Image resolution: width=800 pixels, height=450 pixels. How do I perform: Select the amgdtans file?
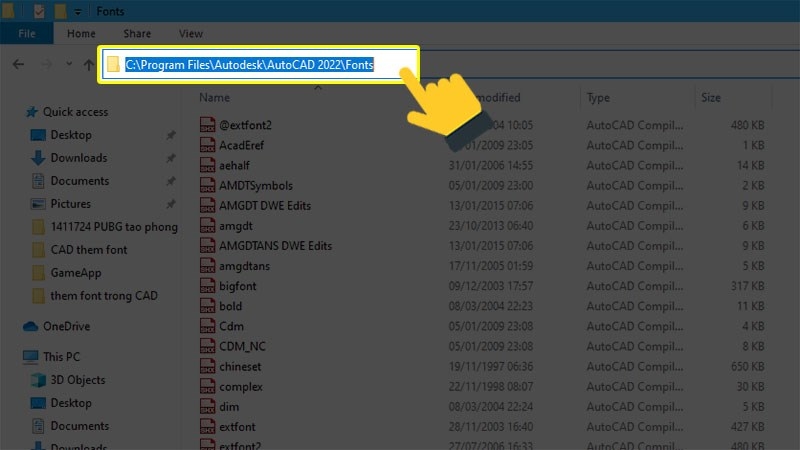pos(244,266)
